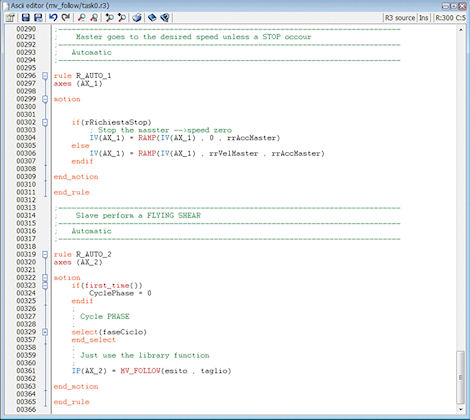Click the 'CyclePhase = 0' statement
The width and height of the screenshot is (470, 420).
click(120, 293)
